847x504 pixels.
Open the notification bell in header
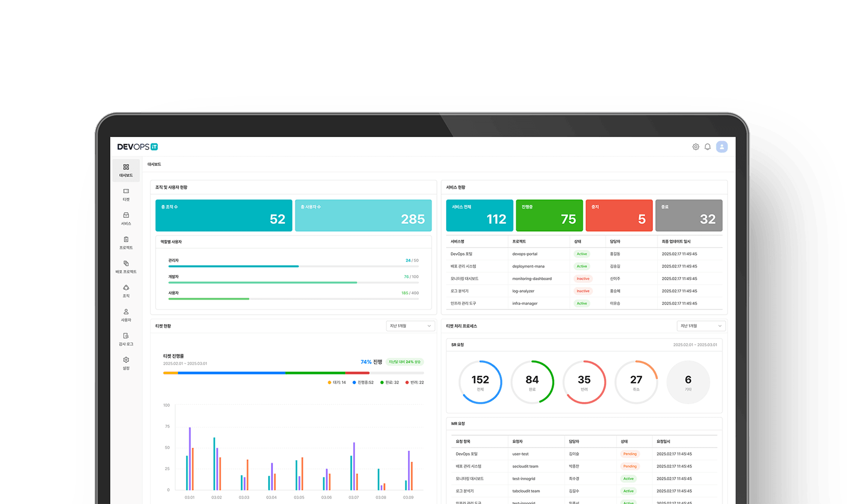click(x=708, y=147)
